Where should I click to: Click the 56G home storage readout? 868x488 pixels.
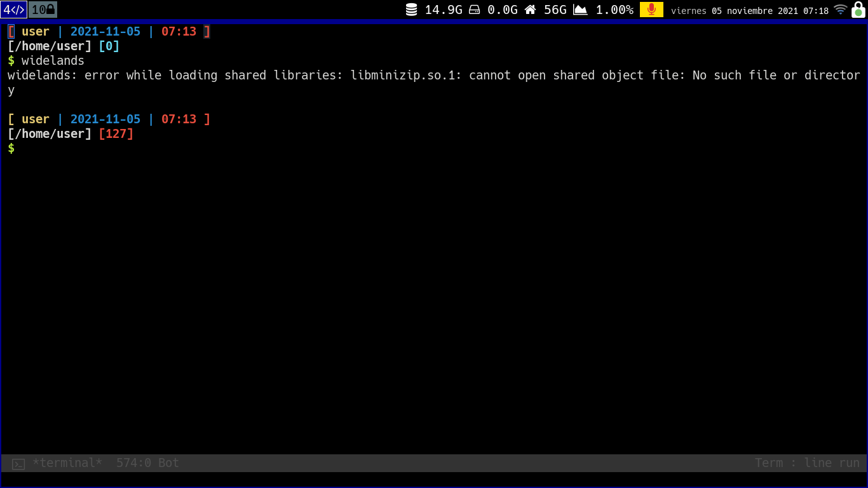tap(555, 10)
